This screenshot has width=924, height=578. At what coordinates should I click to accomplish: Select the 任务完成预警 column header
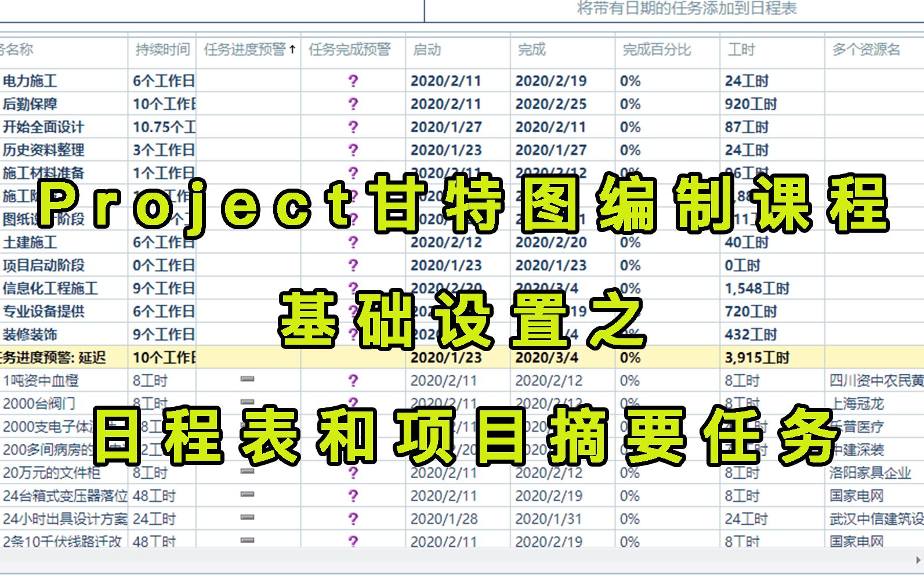[x=353, y=50]
